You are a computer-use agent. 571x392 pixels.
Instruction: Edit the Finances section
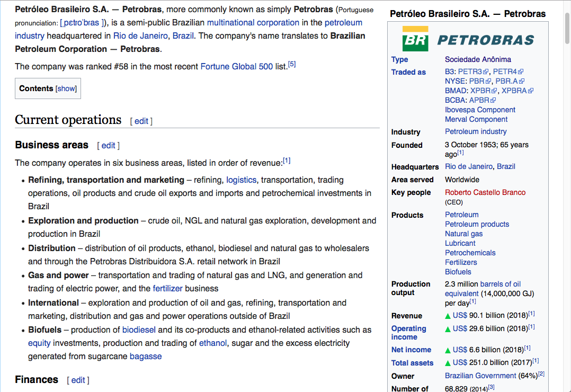[x=78, y=380]
